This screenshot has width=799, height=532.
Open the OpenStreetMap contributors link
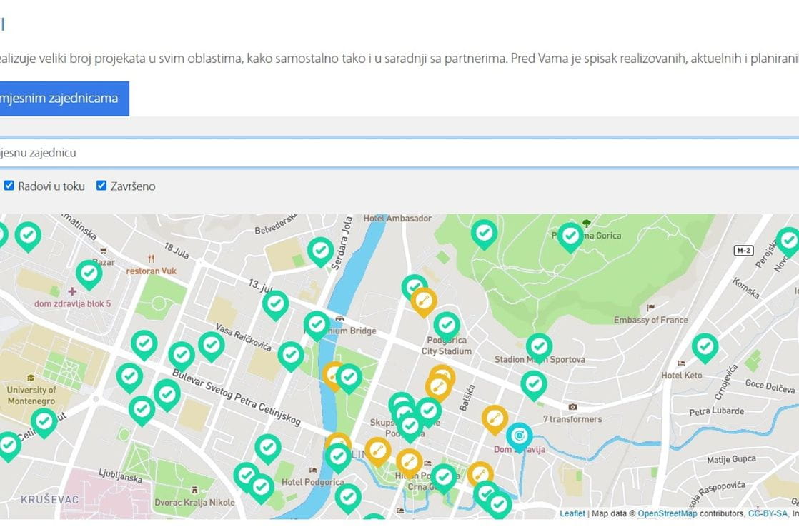tap(667, 513)
